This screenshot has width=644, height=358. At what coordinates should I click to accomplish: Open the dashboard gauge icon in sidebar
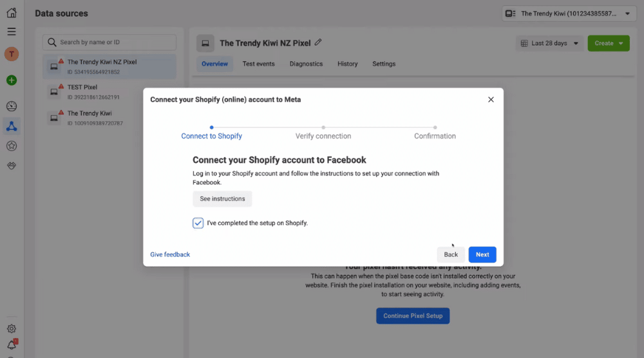point(12,106)
